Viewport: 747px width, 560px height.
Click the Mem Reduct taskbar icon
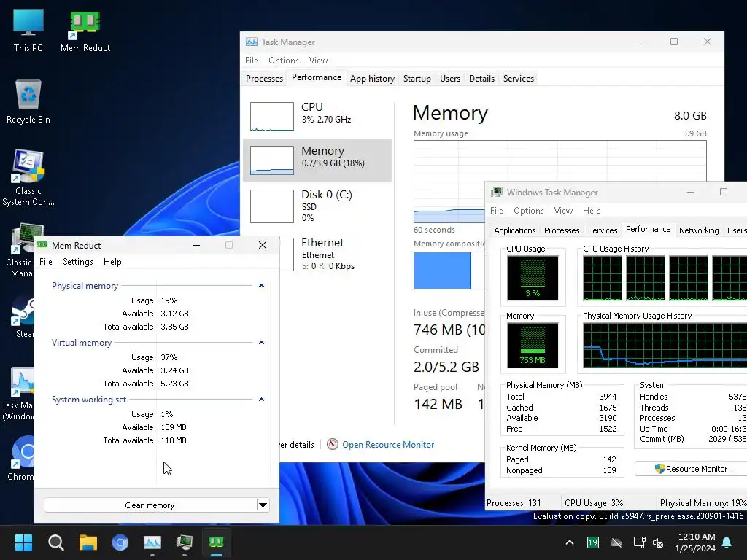[x=216, y=542]
